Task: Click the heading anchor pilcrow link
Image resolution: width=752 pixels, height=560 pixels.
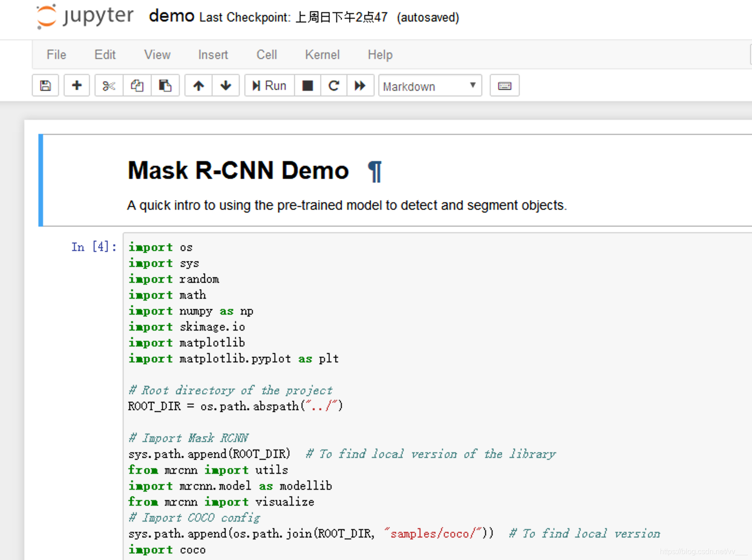Action: point(375,172)
